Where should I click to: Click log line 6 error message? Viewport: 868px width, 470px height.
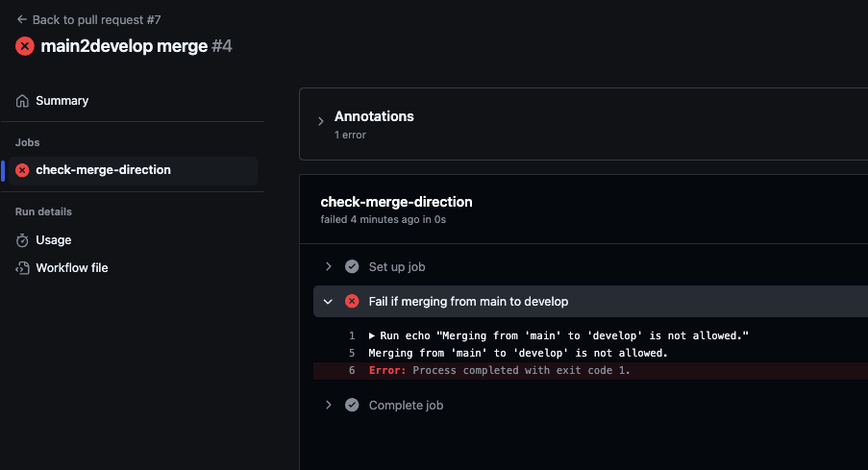(499, 370)
